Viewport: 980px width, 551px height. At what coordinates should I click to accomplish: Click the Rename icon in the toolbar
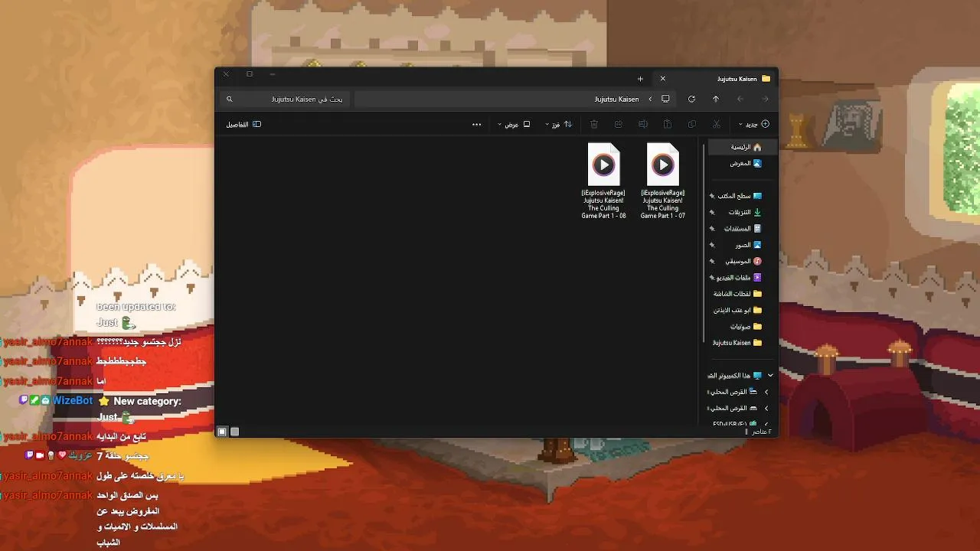point(643,124)
